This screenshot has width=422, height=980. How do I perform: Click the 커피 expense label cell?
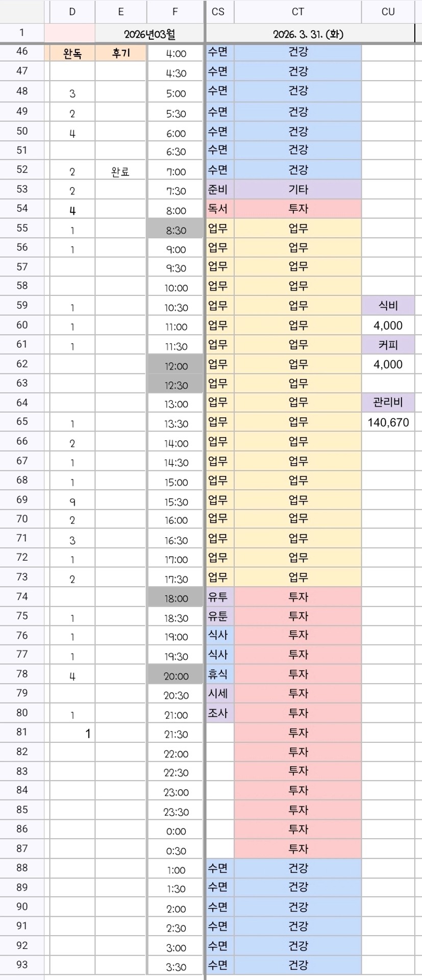click(x=388, y=344)
